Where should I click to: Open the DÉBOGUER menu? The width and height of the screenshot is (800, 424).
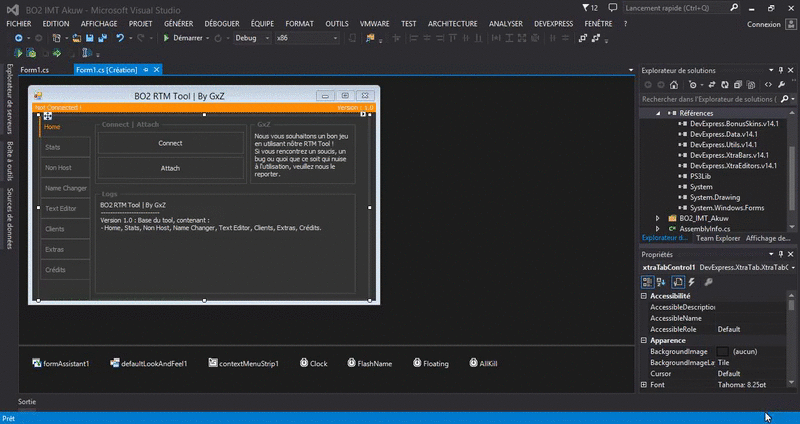click(222, 23)
